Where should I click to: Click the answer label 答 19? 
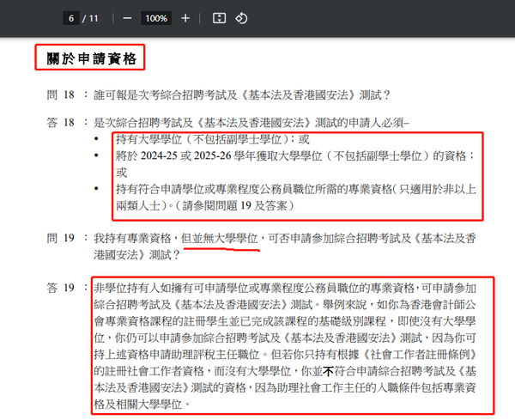click(60, 289)
